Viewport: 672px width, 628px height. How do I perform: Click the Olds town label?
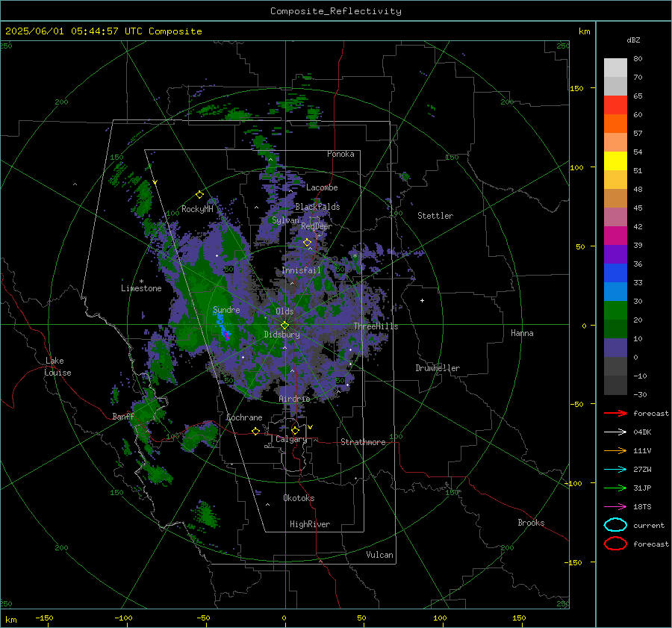point(284,311)
